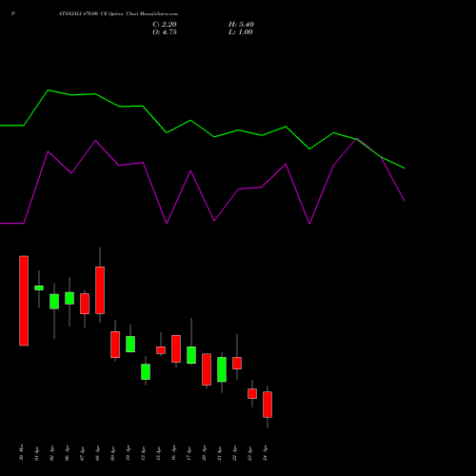Image resolution: width=476 pixels, height=476 pixels.
Task: Click the small green candle above 01 Apr
Action: 39,288
